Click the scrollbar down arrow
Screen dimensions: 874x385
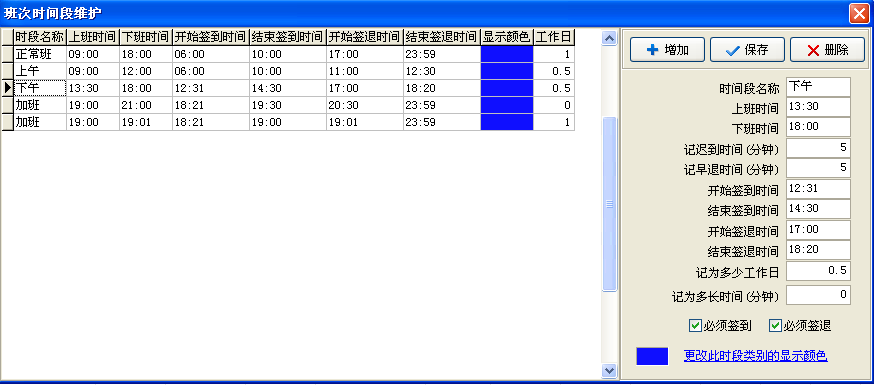tap(609, 370)
